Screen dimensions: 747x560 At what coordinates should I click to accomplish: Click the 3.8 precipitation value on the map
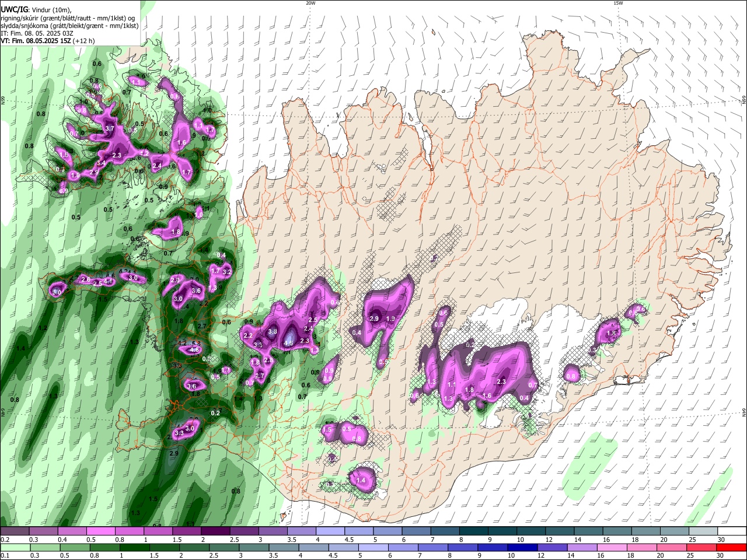tap(272, 332)
